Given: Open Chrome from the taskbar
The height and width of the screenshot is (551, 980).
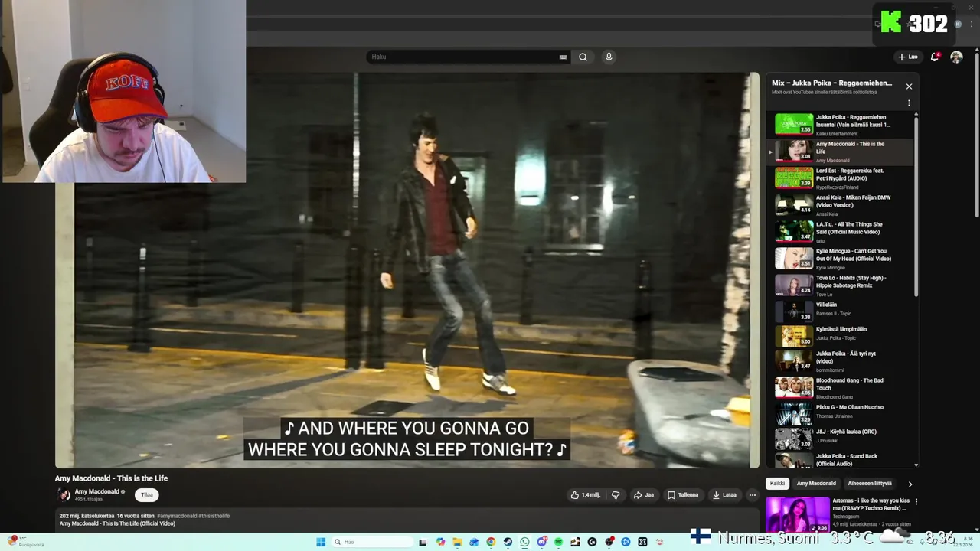Looking at the screenshot, I should pos(491,542).
